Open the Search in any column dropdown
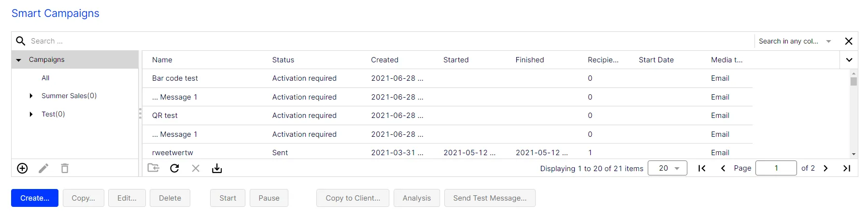Image resolution: width=868 pixels, height=218 pixels. click(795, 41)
